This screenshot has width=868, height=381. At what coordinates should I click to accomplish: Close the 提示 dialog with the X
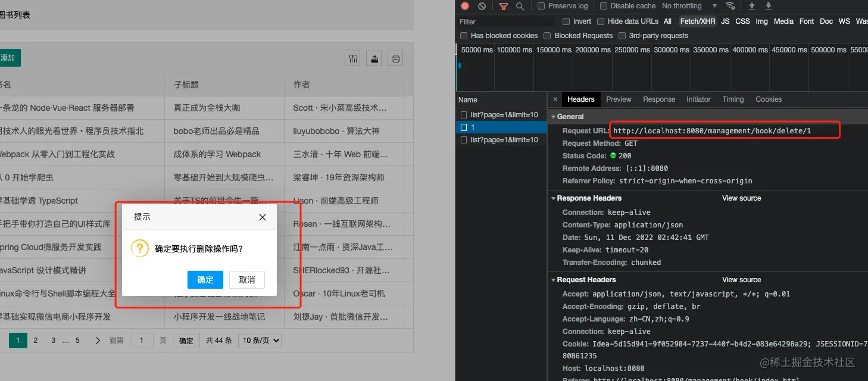coord(263,217)
